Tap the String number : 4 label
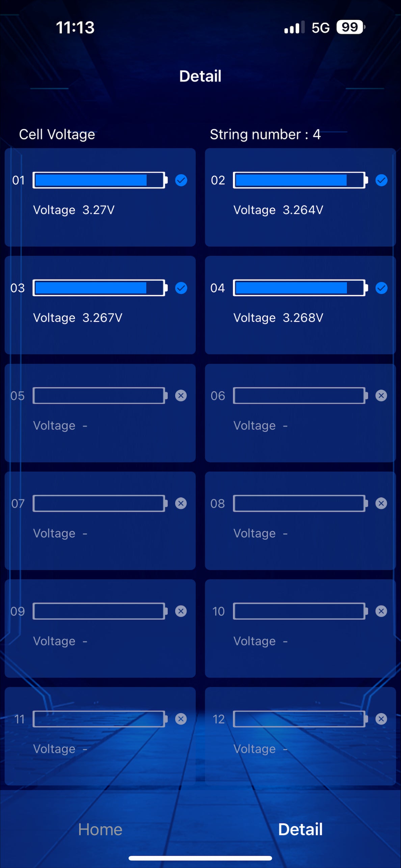Image resolution: width=401 pixels, height=868 pixels. click(265, 134)
